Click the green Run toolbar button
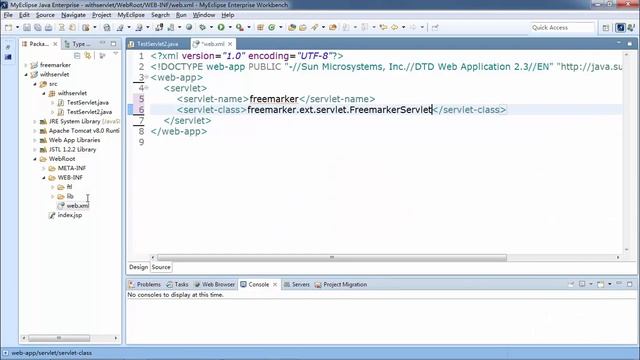This screenshot has height=360, width=640. click(221, 27)
